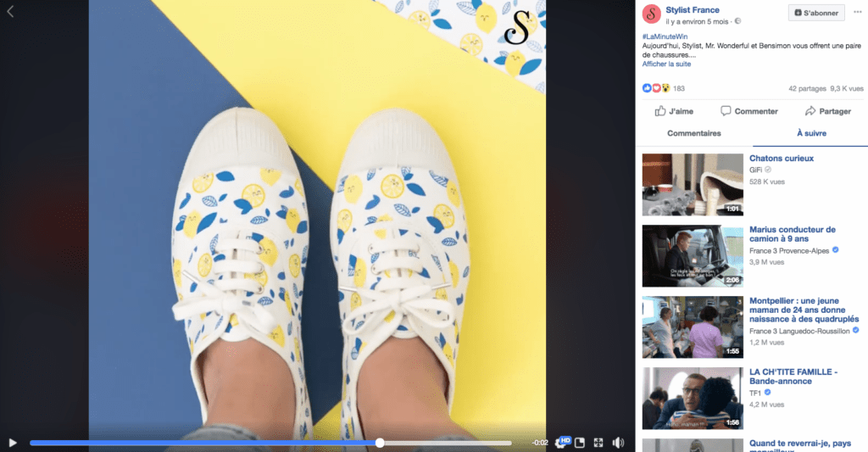Click the remaining time -0:02 label
868x452 pixels.
(x=540, y=443)
